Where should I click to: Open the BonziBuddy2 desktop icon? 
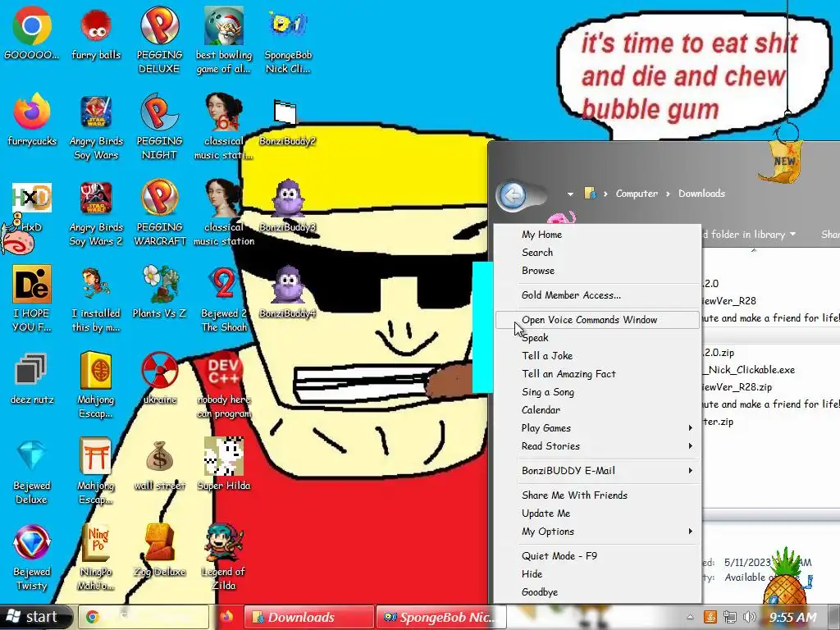tap(287, 123)
